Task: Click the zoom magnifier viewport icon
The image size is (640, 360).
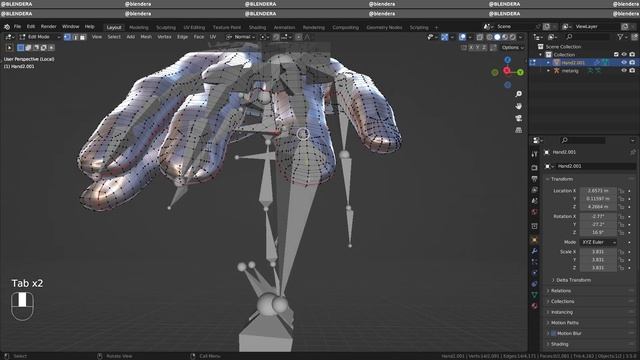Action: 518,94
